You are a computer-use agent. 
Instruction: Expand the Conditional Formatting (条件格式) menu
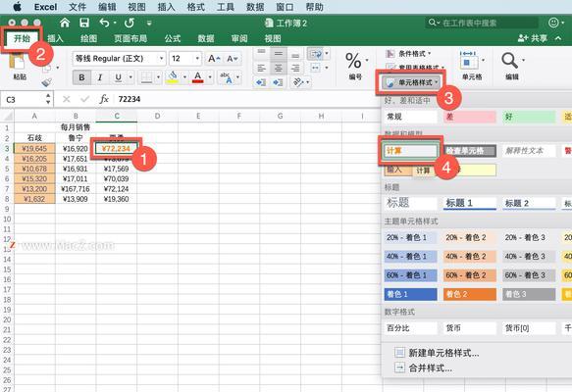[408, 54]
